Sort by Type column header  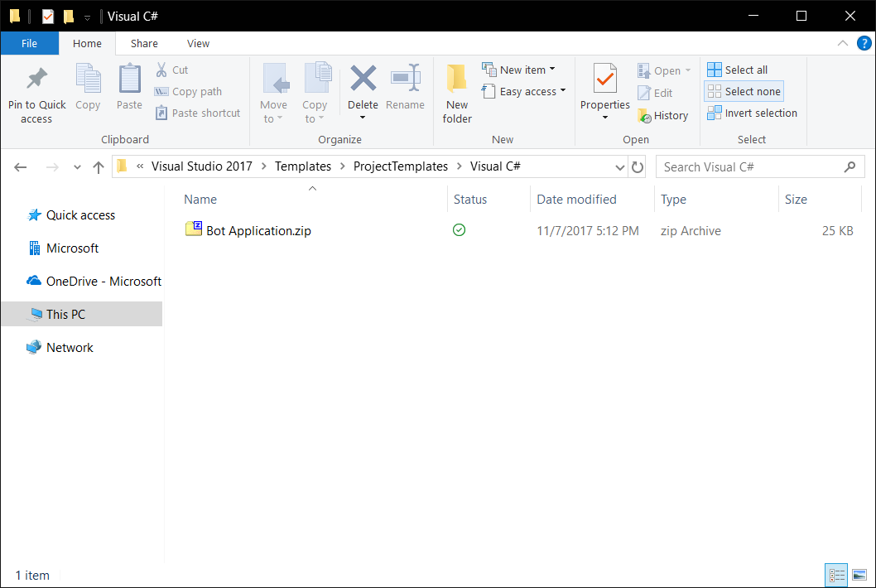point(673,200)
